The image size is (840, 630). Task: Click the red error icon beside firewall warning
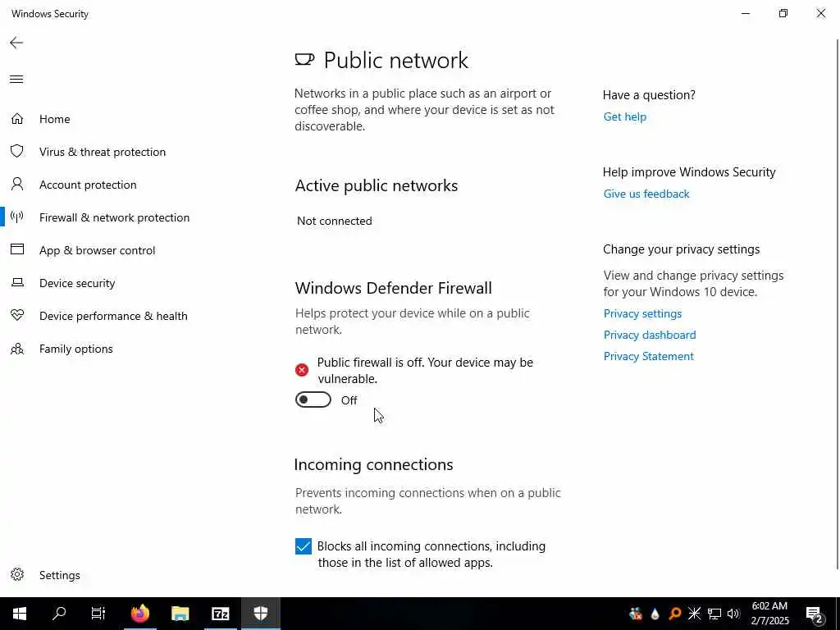[x=302, y=370]
